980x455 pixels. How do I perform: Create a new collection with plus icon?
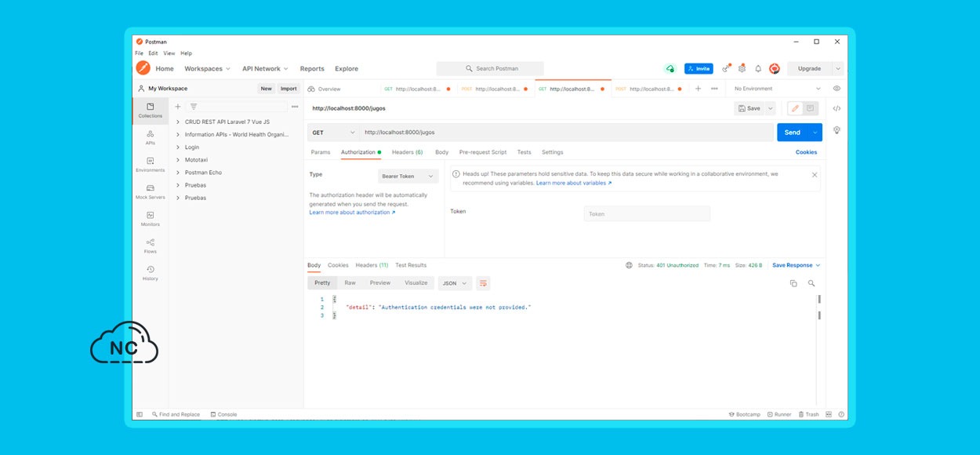point(178,107)
